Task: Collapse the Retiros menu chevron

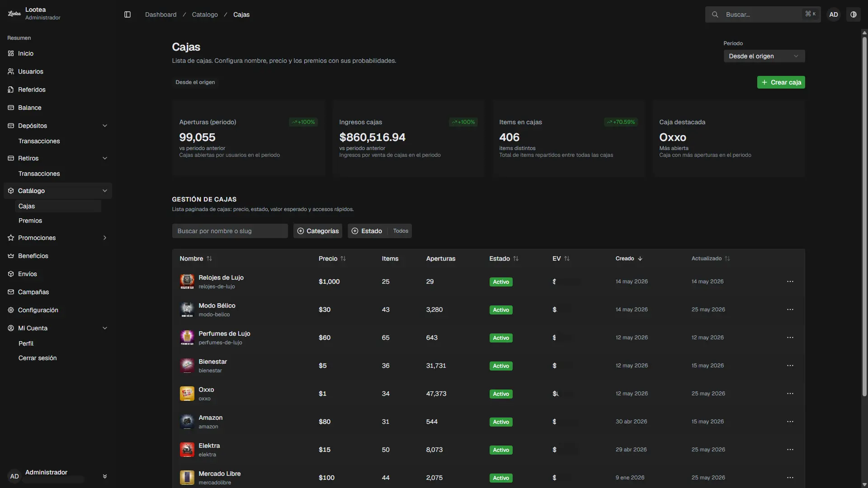Action: (x=105, y=158)
